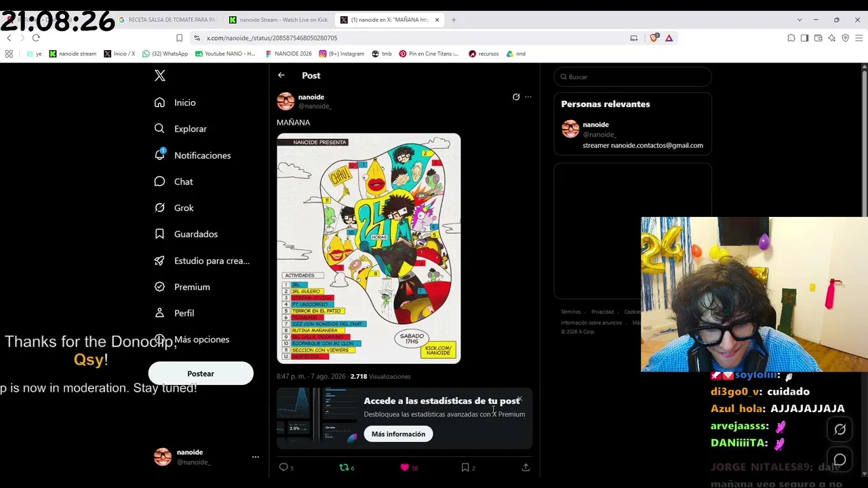Click the address bar URL
868x488 pixels.
(x=272, y=38)
